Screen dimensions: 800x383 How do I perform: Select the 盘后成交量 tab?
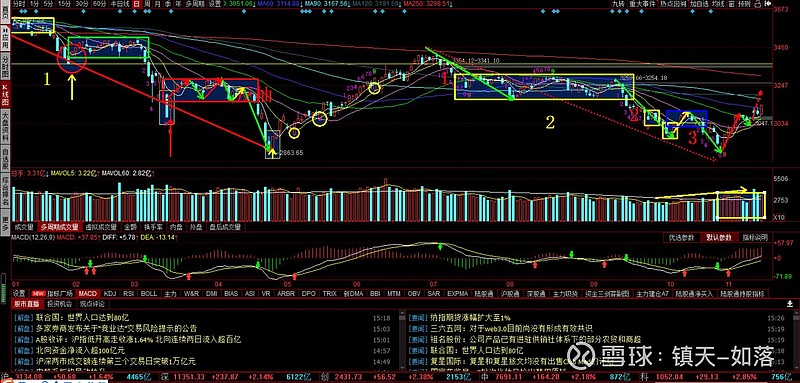pyautogui.click(x=224, y=226)
